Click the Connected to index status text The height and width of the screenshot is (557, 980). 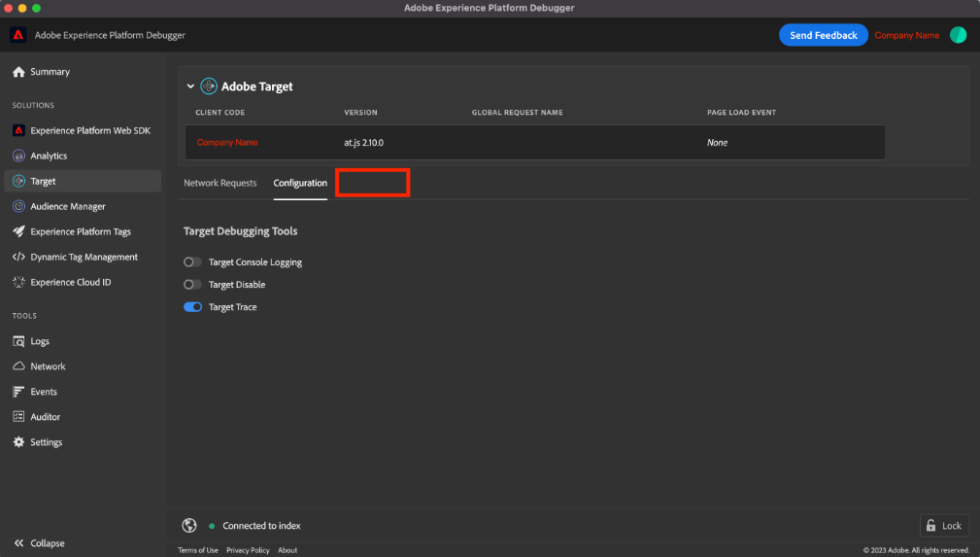point(261,526)
